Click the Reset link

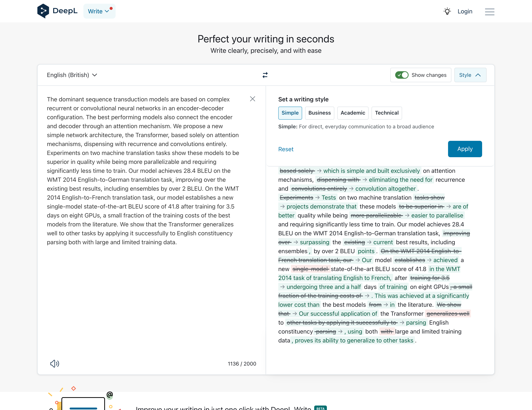pos(286,149)
